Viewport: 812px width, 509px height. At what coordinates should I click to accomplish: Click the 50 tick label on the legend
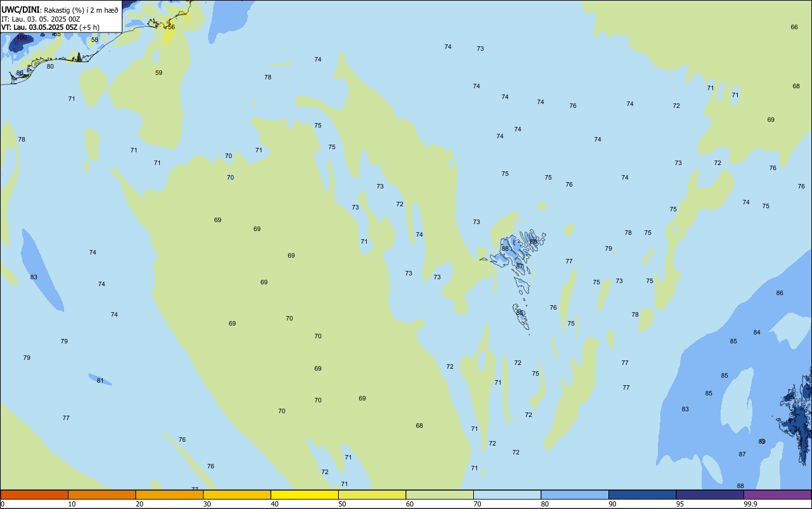(x=343, y=504)
